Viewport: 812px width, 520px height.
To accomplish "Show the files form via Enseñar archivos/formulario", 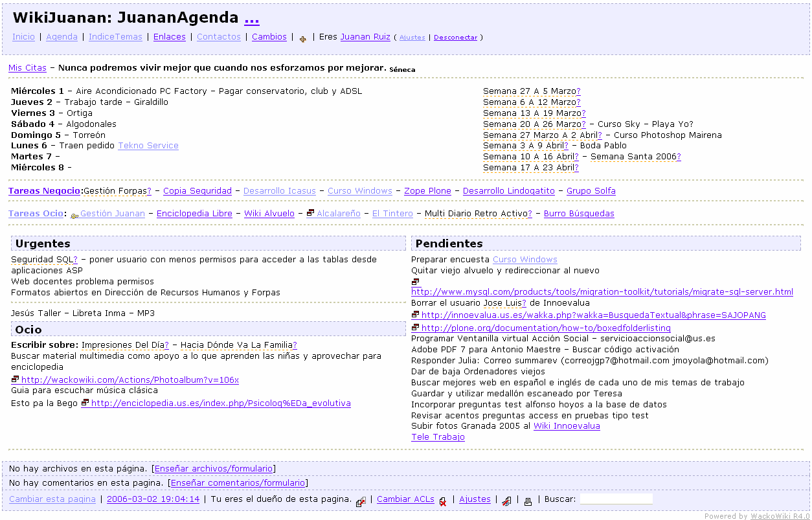I will tap(214, 468).
